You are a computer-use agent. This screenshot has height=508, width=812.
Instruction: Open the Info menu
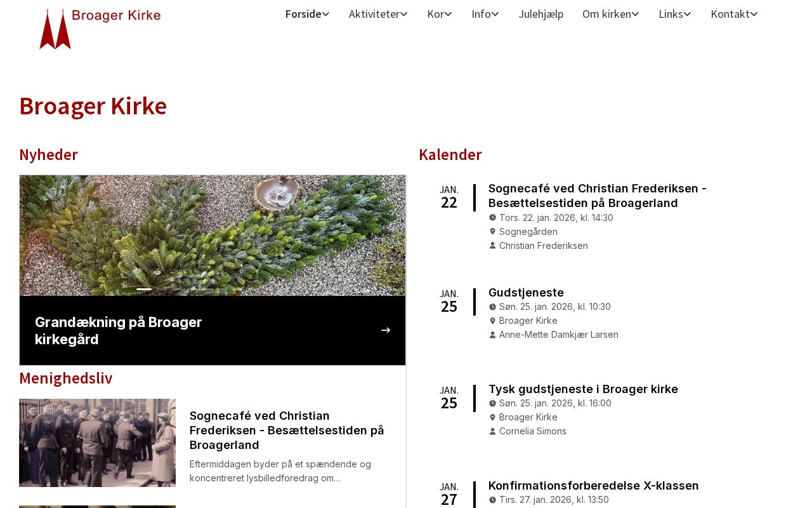pyautogui.click(x=485, y=14)
